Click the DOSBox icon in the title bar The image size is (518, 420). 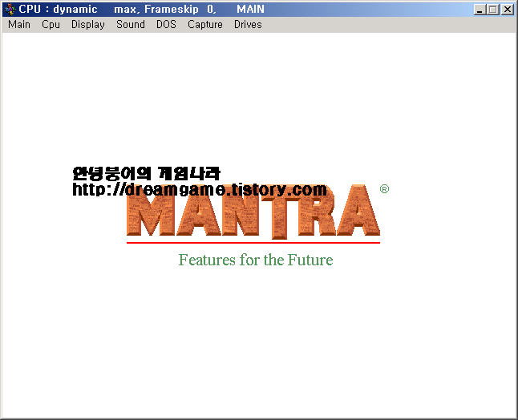coord(10,10)
